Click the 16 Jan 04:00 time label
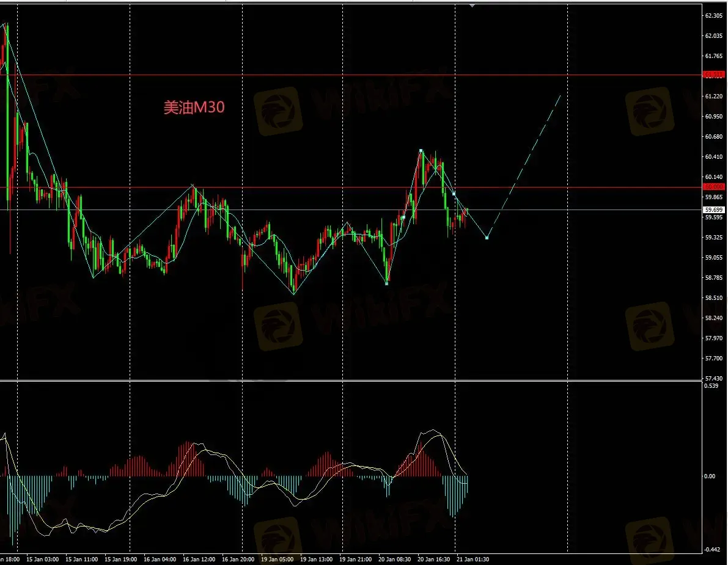Viewport: 728px width, 565px height. (160, 560)
